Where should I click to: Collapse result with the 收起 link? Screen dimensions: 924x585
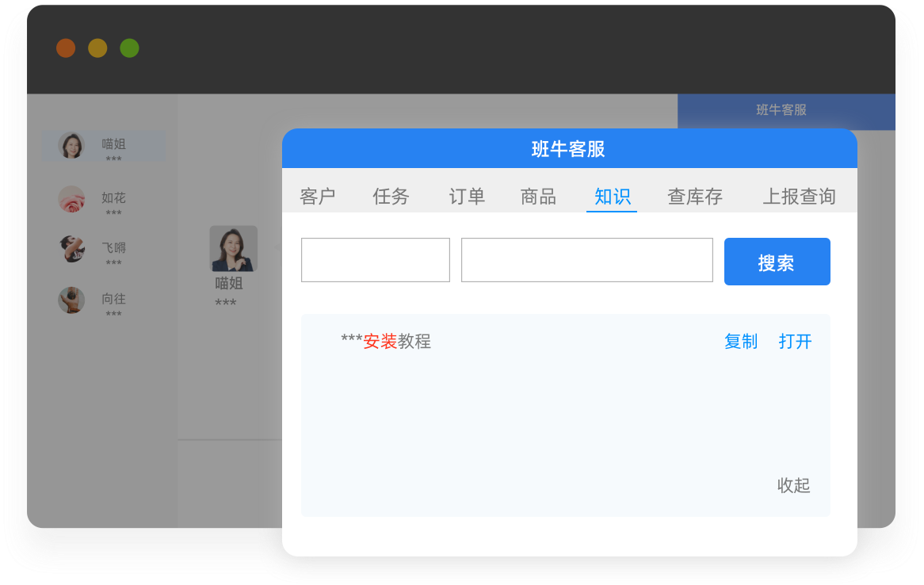[793, 485]
